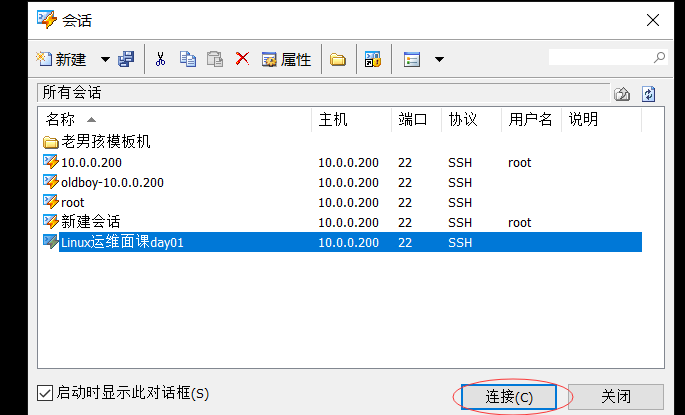Click host cell of Linux运维面课day01 row
685x415 pixels.
click(x=348, y=242)
